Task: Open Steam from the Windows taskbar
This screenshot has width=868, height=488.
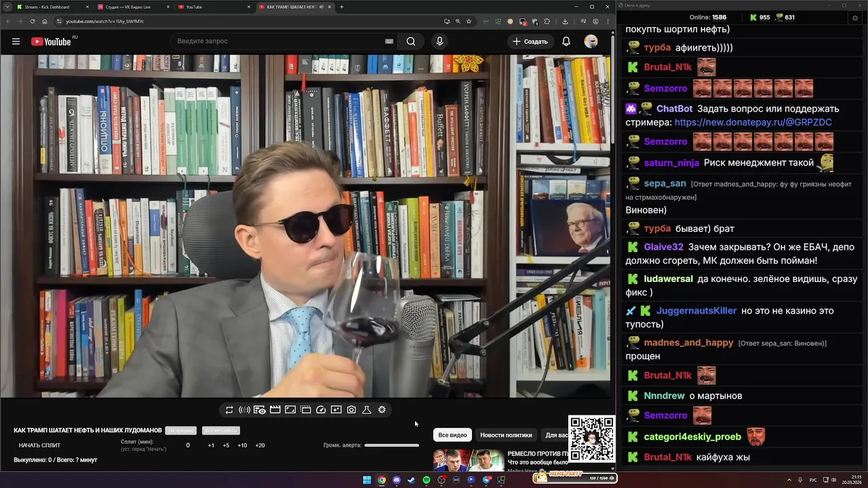Action: [x=412, y=480]
